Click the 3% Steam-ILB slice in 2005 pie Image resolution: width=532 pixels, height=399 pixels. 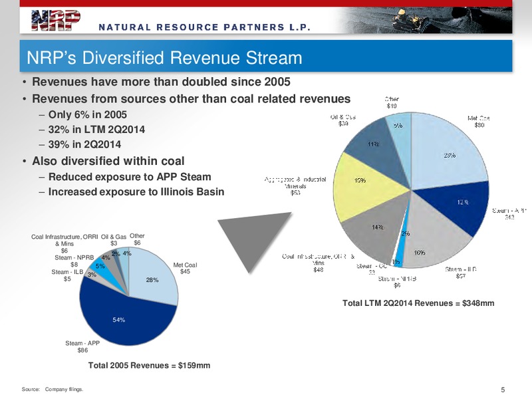92,275
